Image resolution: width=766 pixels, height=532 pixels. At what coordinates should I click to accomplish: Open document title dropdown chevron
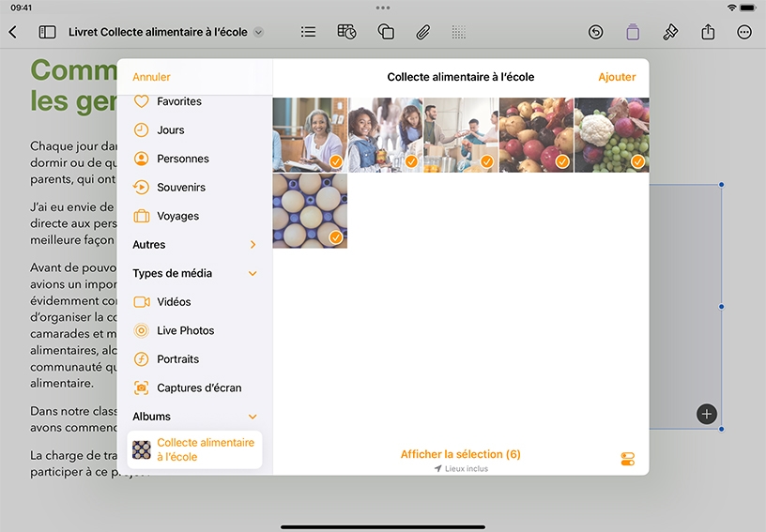coord(259,32)
